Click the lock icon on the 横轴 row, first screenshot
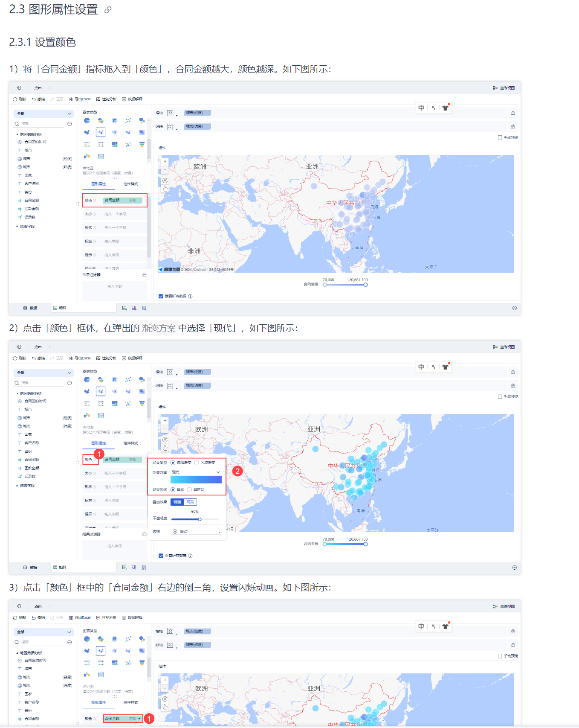The height and width of the screenshot is (728, 579). [x=513, y=113]
